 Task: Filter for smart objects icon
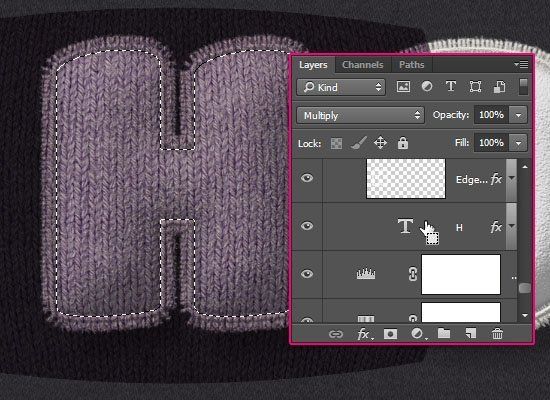pos(499,87)
